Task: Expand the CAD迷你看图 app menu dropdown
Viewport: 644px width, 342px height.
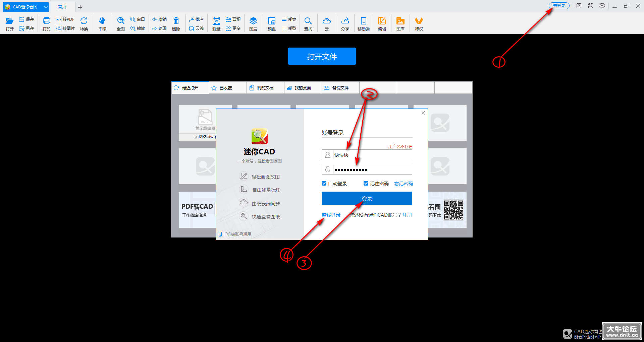Action: (x=46, y=7)
